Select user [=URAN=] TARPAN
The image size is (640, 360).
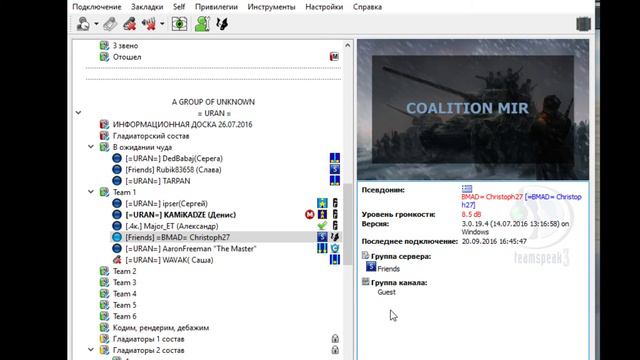(x=158, y=181)
